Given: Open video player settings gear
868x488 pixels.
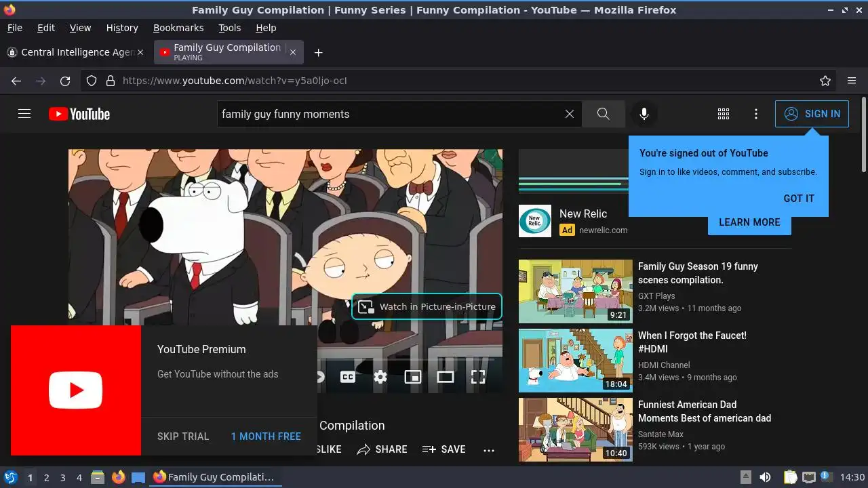Looking at the screenshot, I should click(380, 377).
